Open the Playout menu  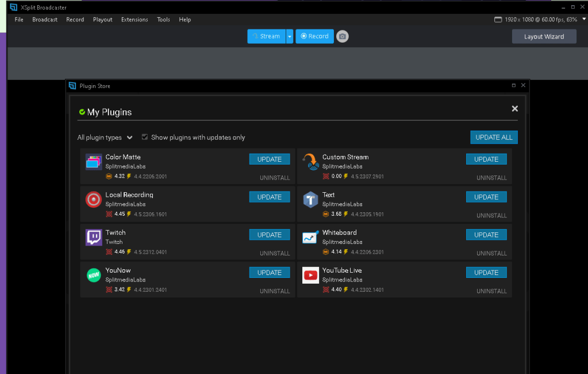[x=102, y=20]
